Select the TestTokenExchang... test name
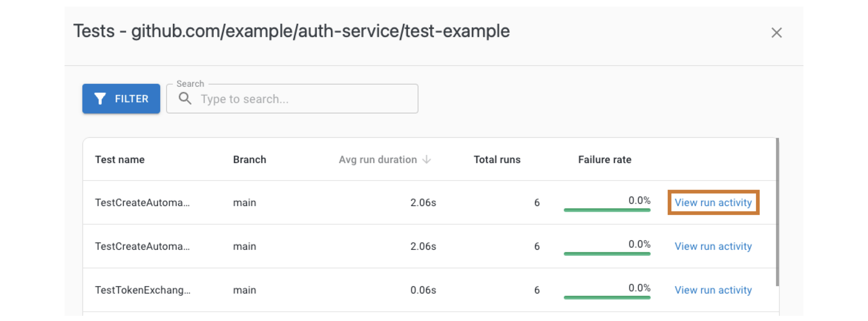 pyautogui.click(x=143, y=290)
